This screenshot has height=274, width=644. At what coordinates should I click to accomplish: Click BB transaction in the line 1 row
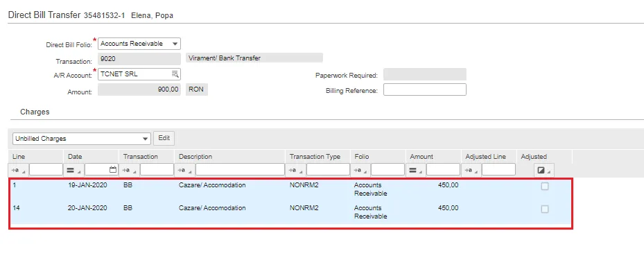(x=128, y=185)
